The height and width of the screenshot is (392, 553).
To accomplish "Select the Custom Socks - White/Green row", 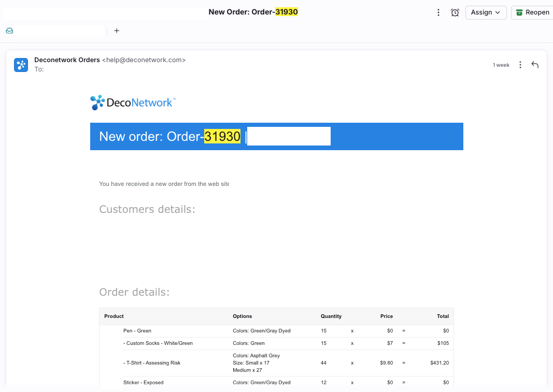I will pyautogui.click(x=159, y=343).
